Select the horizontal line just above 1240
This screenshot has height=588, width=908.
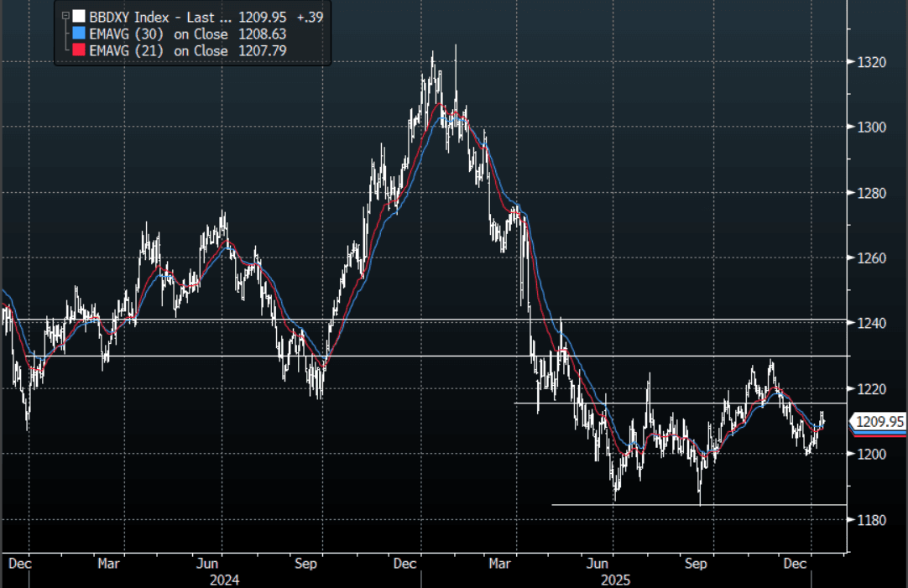pos(420,320)
